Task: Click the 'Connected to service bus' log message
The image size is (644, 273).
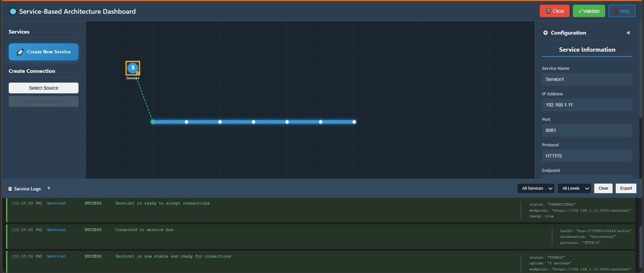Action: point(144,230)
